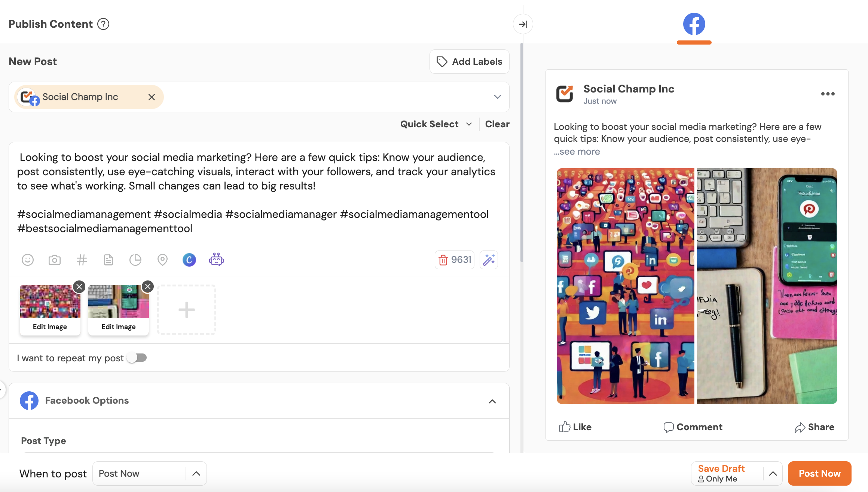Open the hashtag manager icon
The height and width of the screenshot is (492, 868).
82,260
